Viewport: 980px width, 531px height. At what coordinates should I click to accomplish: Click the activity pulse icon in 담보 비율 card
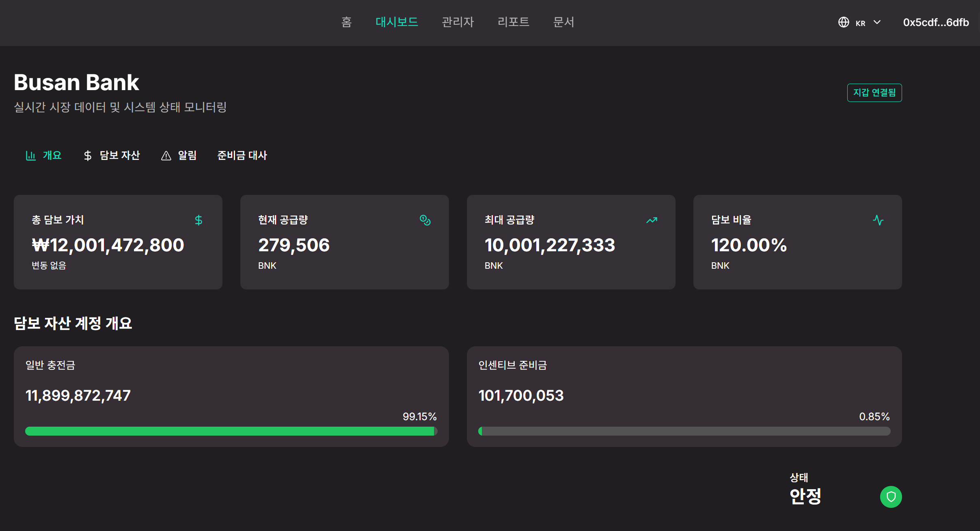[878, 220]
